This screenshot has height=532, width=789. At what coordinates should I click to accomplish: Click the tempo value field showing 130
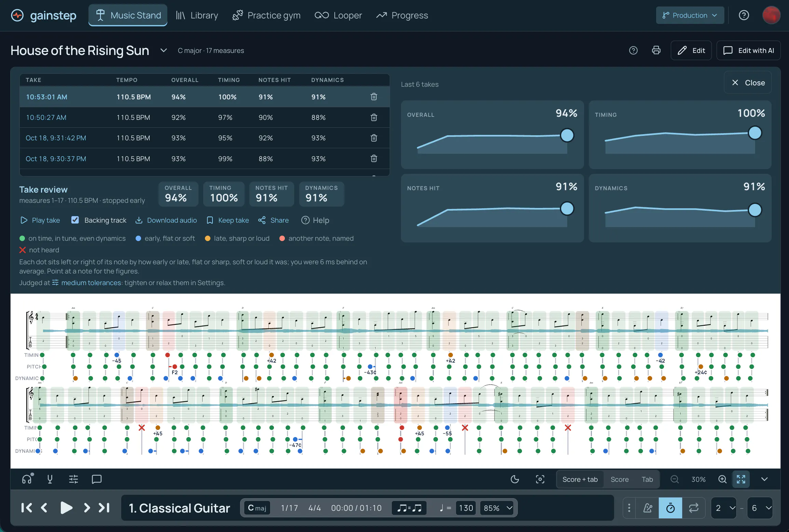[x=466, y=508]
